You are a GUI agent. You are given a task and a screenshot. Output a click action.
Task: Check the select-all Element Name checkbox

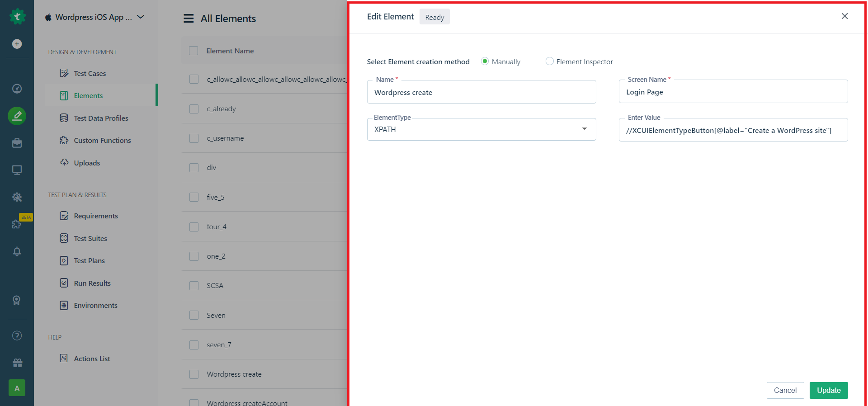pos(193,51)
